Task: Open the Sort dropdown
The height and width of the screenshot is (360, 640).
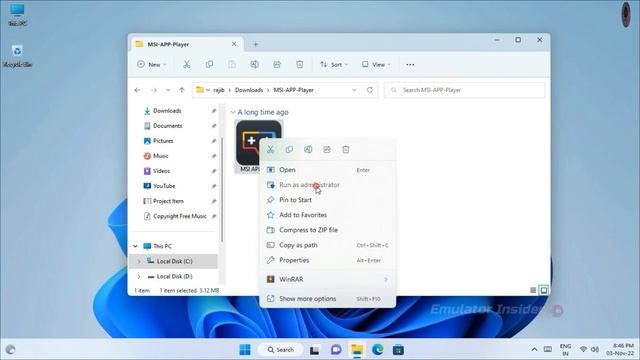Action: click(333, 64)
